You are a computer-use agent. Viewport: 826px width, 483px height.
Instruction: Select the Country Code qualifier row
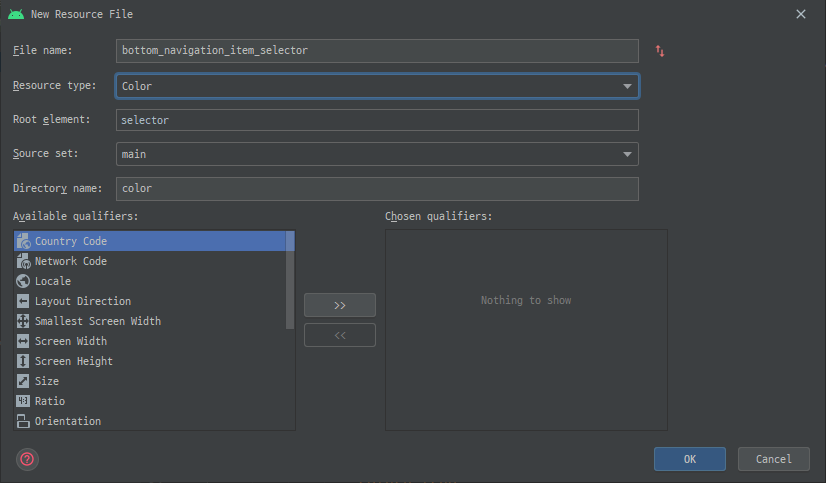(x=150, y=241)
